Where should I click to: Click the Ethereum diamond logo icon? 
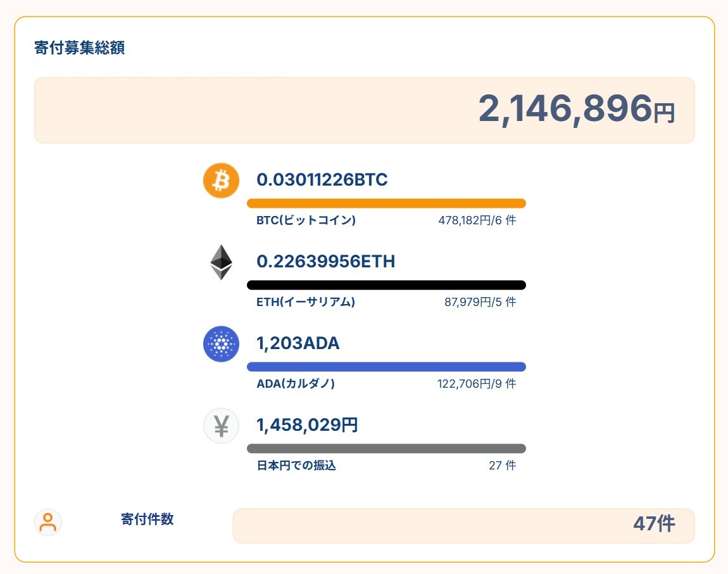point(222,262)
